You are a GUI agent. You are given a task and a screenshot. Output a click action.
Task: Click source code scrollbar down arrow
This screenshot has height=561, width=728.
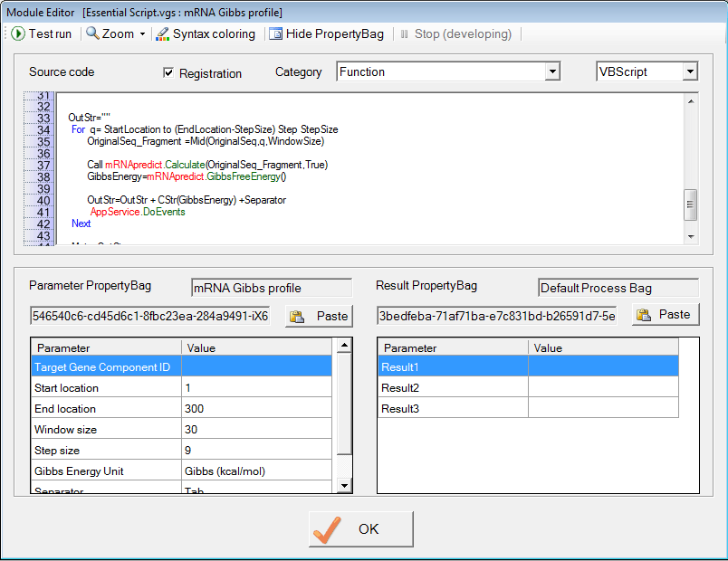[x=691, y=237]
